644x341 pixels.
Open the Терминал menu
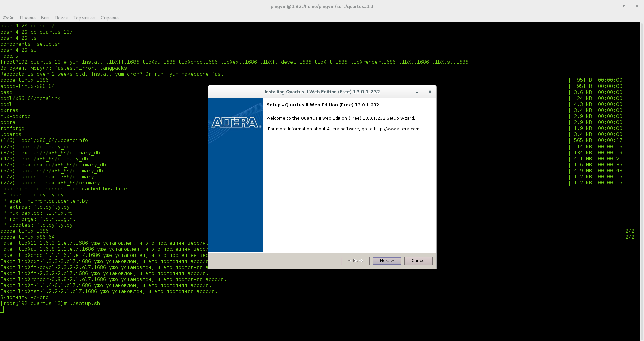(84, 18)
